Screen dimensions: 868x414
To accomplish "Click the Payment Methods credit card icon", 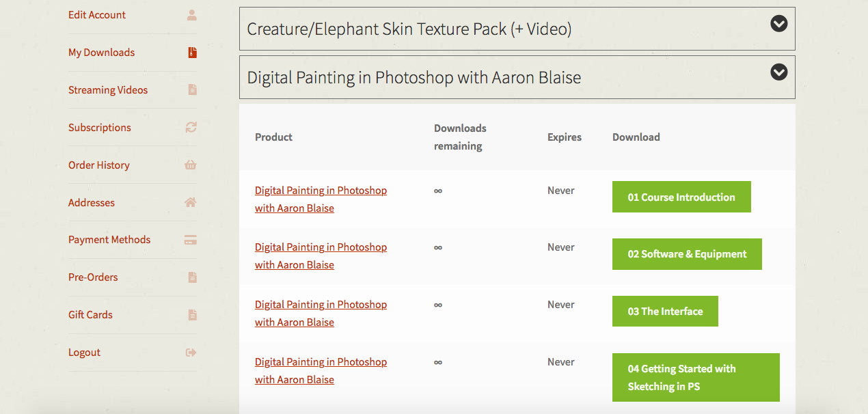I will pos(191,240).
